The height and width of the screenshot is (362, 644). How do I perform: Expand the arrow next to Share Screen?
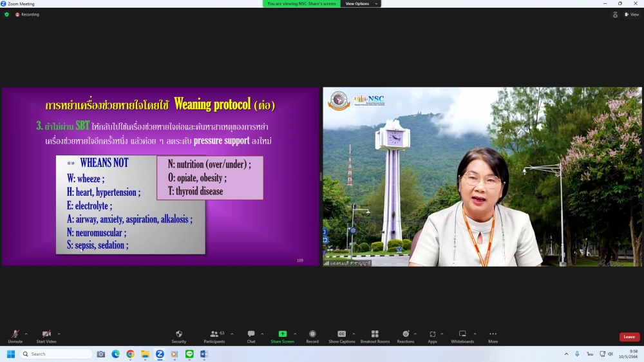click(x=295, y=334)
